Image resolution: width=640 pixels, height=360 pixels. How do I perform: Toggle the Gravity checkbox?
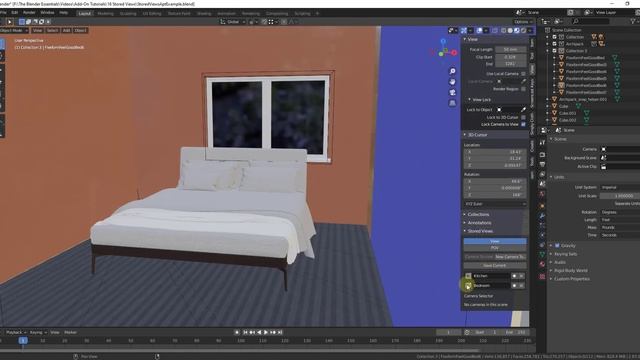(557, 246)
